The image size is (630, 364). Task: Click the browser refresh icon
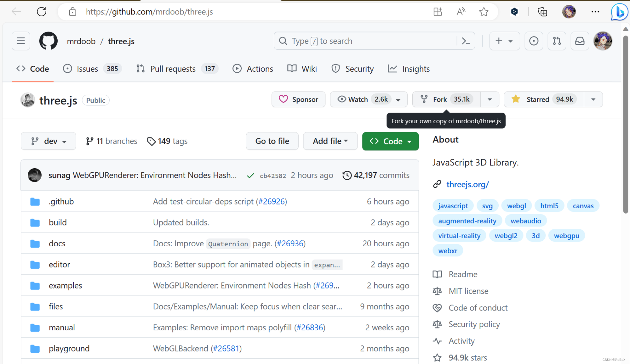pyautogui.click(x=42, y=12)
